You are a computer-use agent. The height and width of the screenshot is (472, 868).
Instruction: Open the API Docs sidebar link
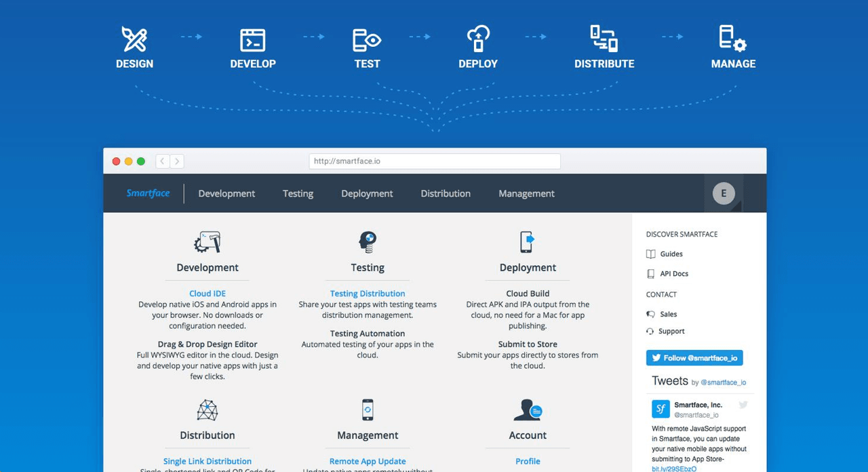coord(674,274)
